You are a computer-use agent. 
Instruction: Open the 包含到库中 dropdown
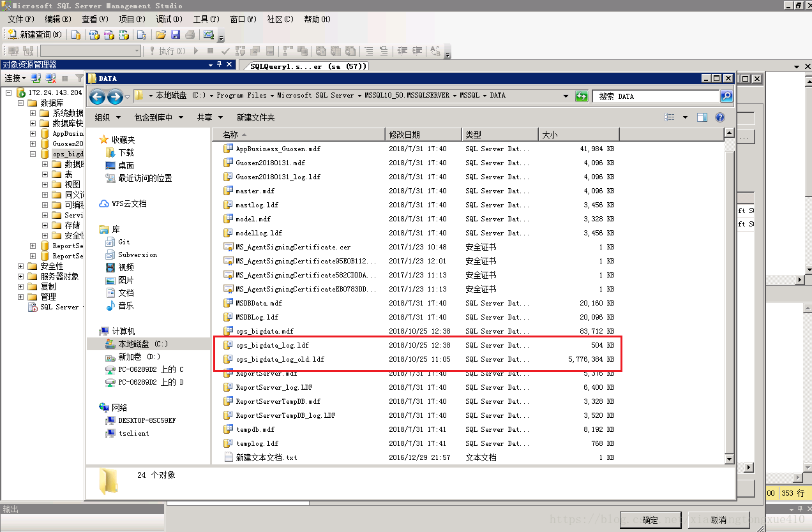point(159,117)
